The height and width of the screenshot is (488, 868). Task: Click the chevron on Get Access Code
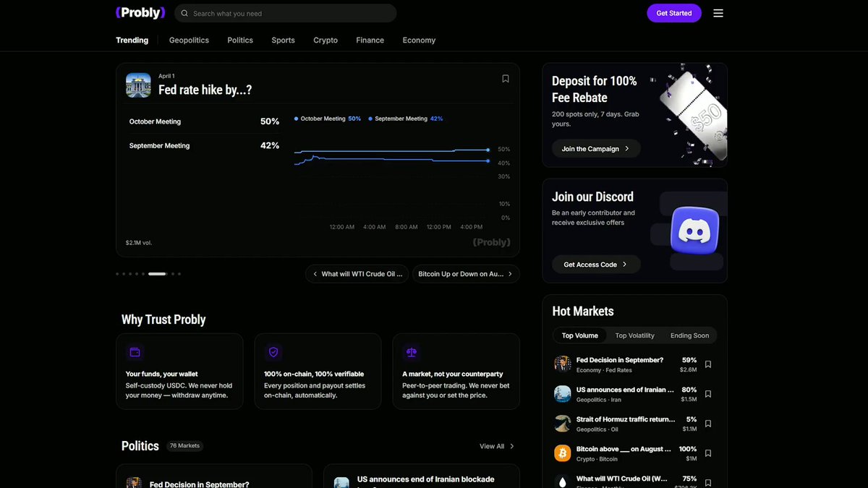[625, 265]
